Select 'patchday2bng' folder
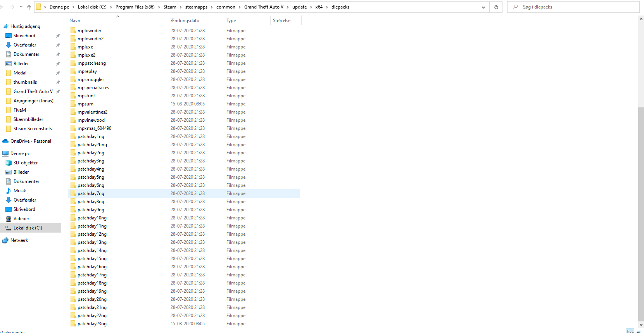The image size is (644, 333). click(92, 145)
